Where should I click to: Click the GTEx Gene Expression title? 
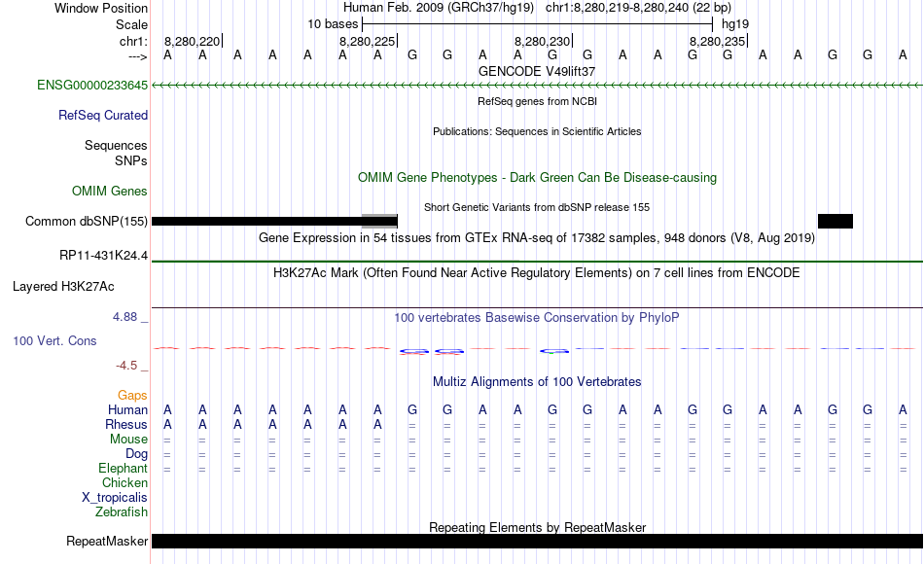coord(537,237)
